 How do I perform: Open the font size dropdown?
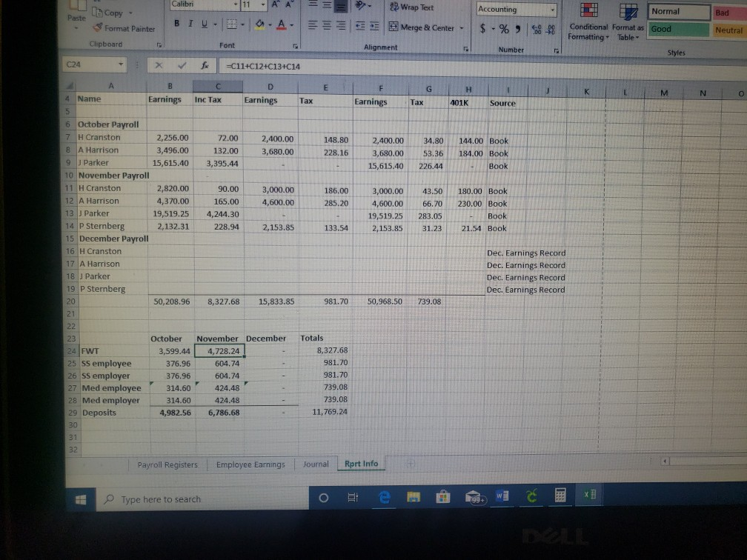point(264,5)
